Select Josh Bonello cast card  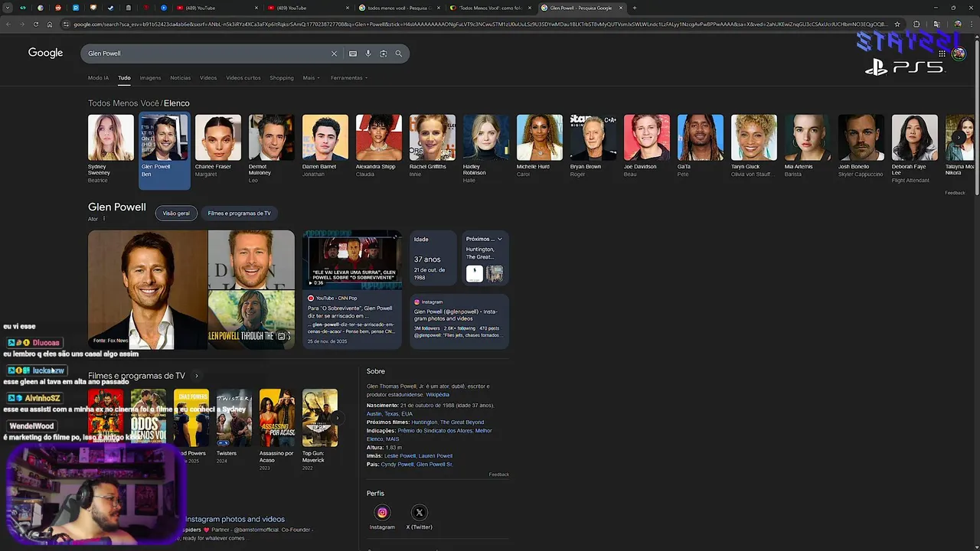click(x=861, y=147)
